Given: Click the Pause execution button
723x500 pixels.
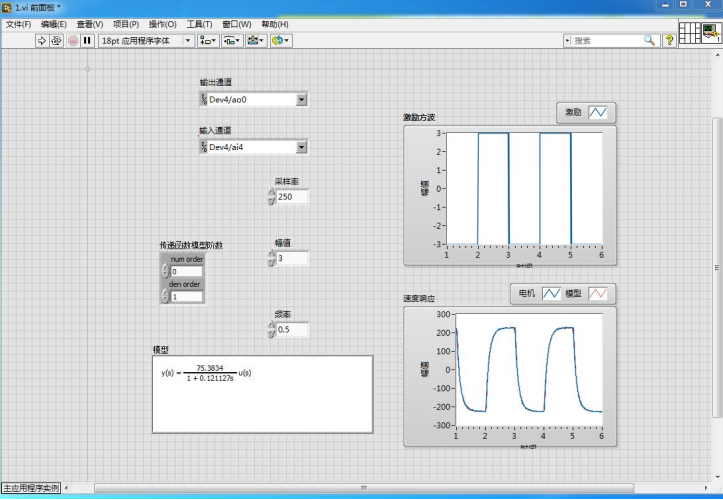Looking at the screenshot, I should click(87, 41).
